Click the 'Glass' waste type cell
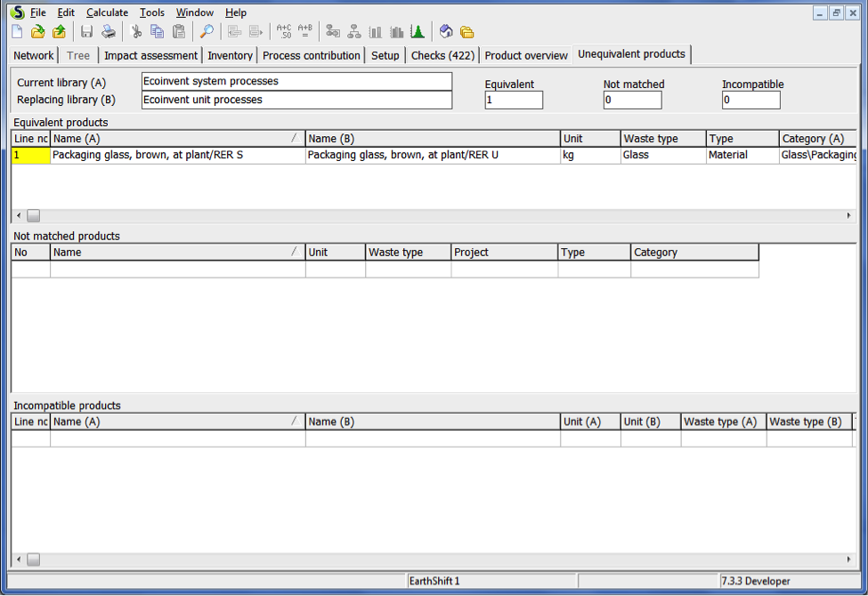The height and width of the screenshot is (596, 868). (x=664, y=155)
